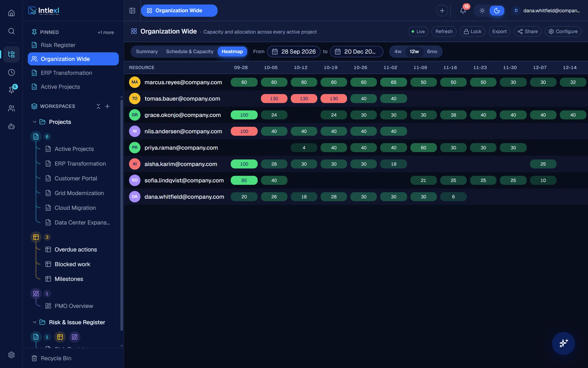588x368 pixels.
Task: Switch to Schedule & Capacity tab
Action: click(x=190, y=52)
